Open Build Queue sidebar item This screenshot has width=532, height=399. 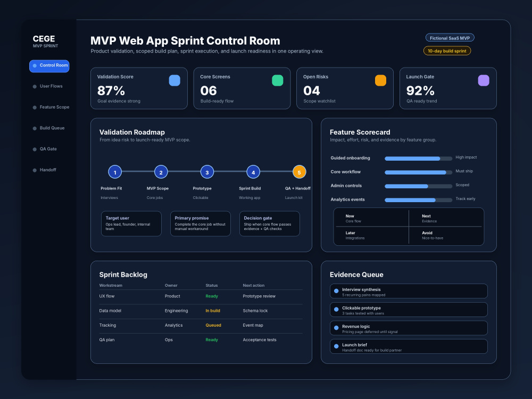49,128
